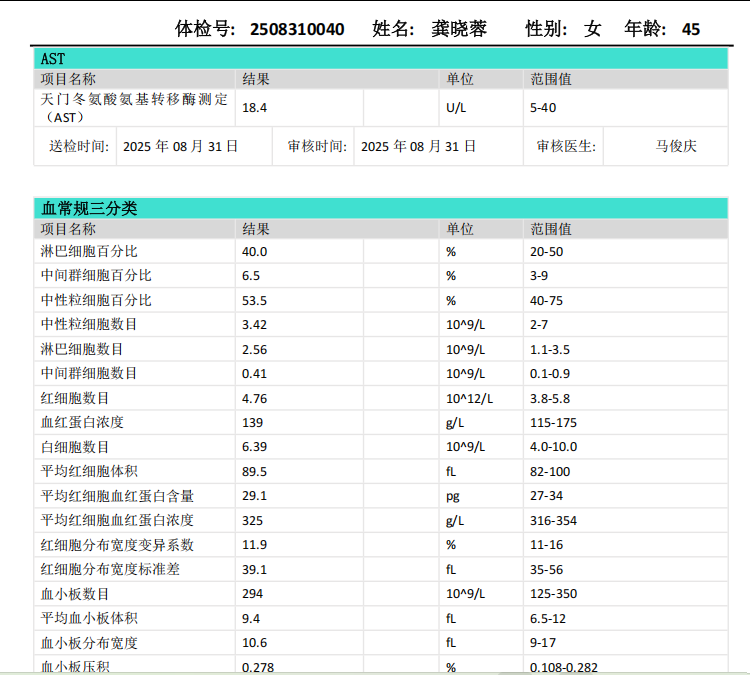Click the AST result value 18.4
This screenshot has height=675, width=750.
click(x=255, y=108)
